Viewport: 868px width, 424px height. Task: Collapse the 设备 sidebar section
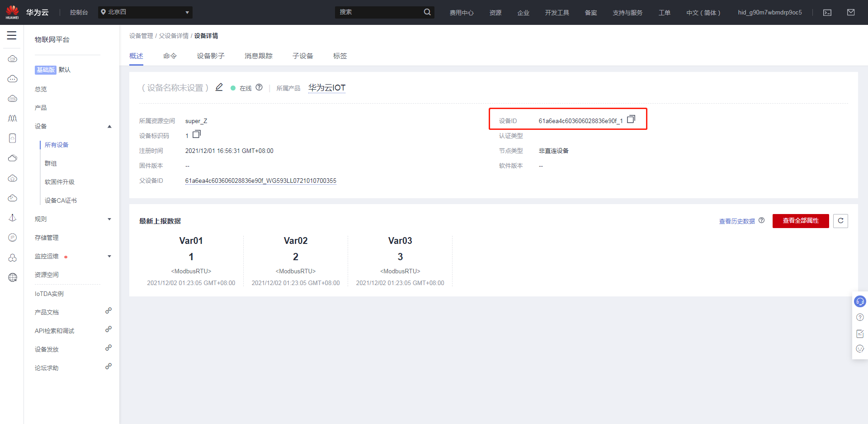(x=109, y=127)
